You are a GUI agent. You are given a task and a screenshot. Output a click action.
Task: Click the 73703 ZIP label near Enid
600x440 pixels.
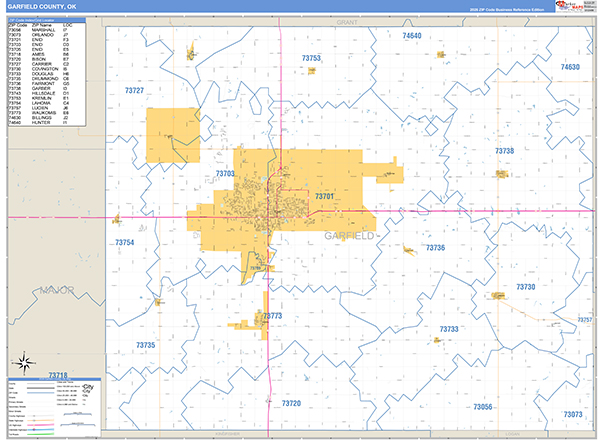[225, 174]
